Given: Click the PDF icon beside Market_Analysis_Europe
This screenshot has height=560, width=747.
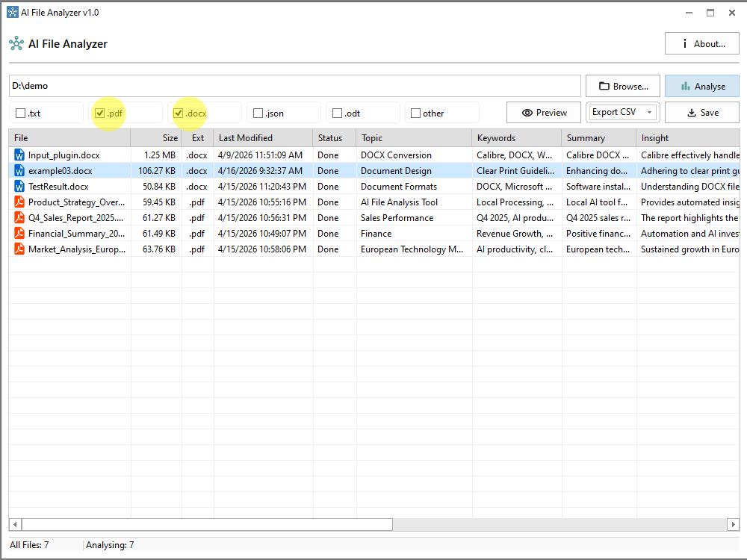Looking at the screenshot, I should click(x=19, y=249).
